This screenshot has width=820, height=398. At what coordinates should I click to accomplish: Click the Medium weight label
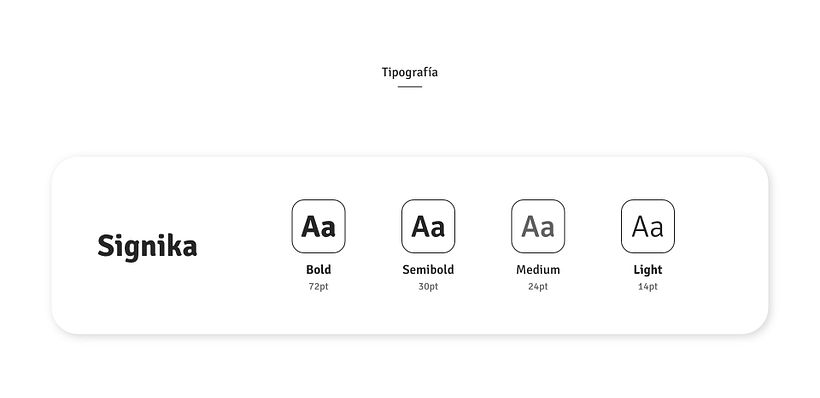pos(538,270)
